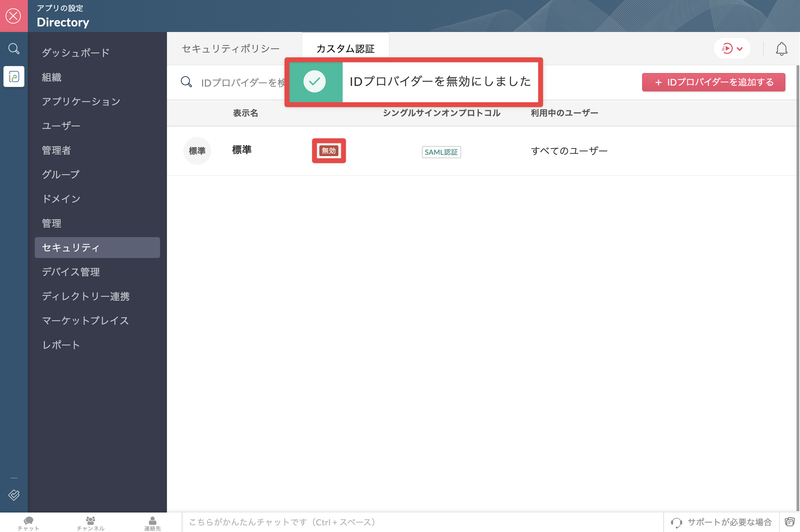Viewport: 800px width, 532px height.
Task: Open the notifications bell
Action: pyautogui.click(x=781, y=49)
